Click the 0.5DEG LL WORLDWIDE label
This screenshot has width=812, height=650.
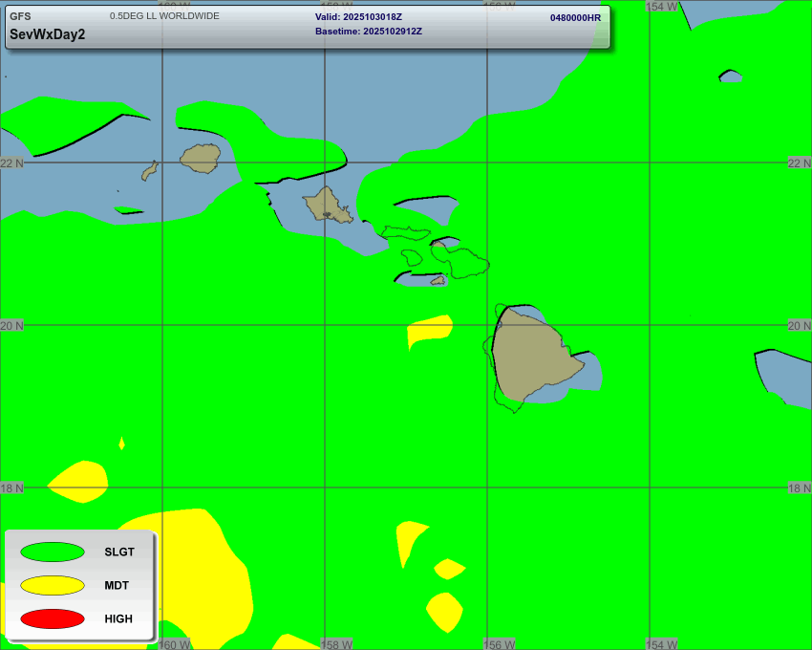[164, 16]
